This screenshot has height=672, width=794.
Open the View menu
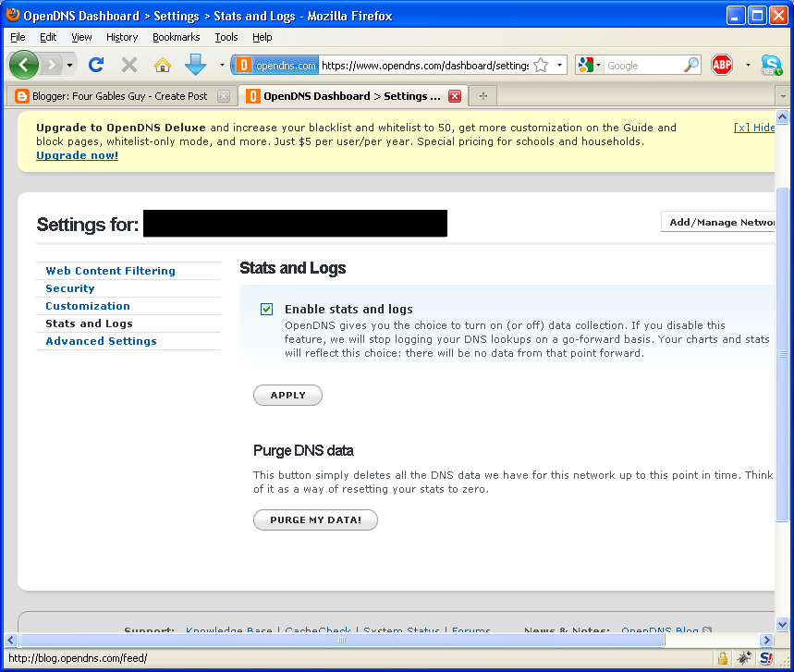(81, 37)
